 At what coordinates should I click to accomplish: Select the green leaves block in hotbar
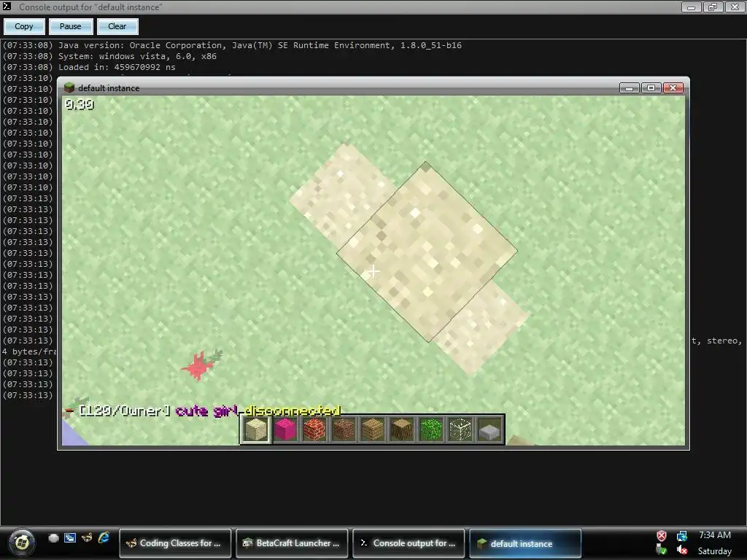click(x=431, y=430)
